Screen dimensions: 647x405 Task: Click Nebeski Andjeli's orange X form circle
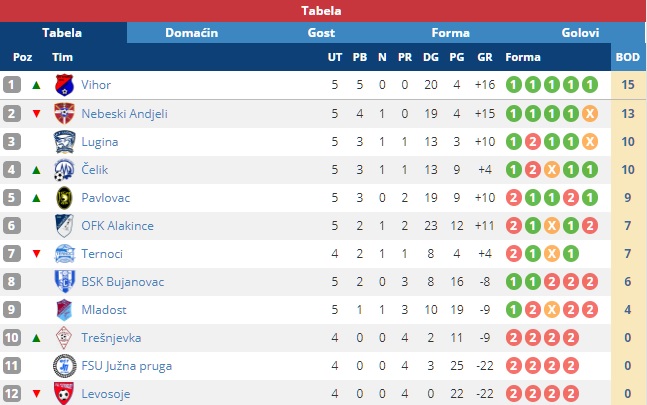click(x=590, y=113)
